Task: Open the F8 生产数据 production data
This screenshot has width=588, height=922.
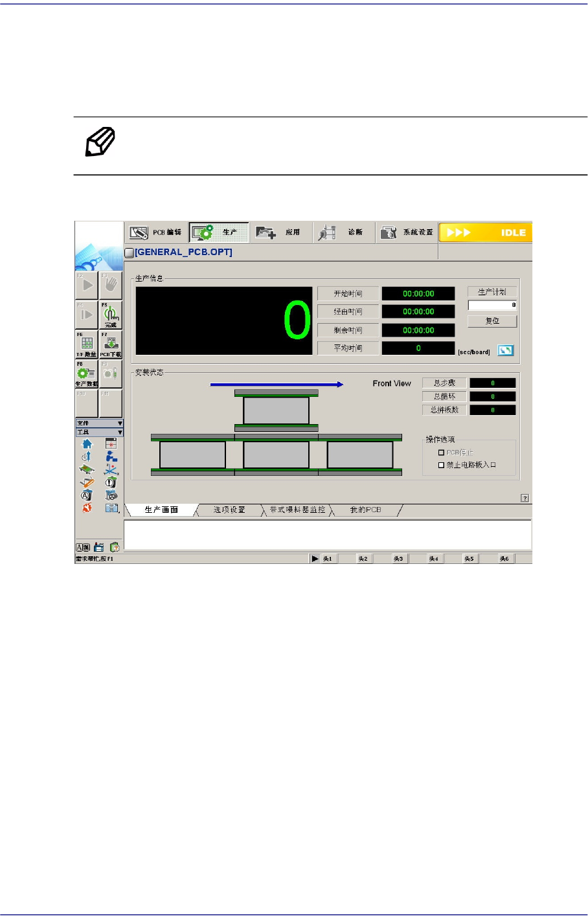Action: 87,374
